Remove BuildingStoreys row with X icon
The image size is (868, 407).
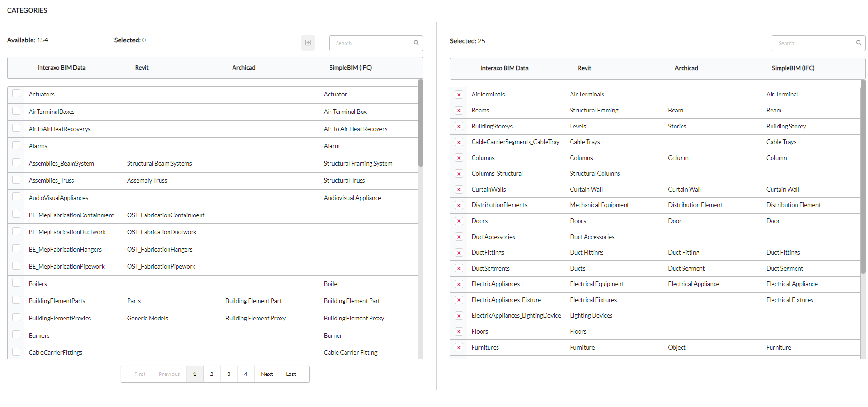459,127
